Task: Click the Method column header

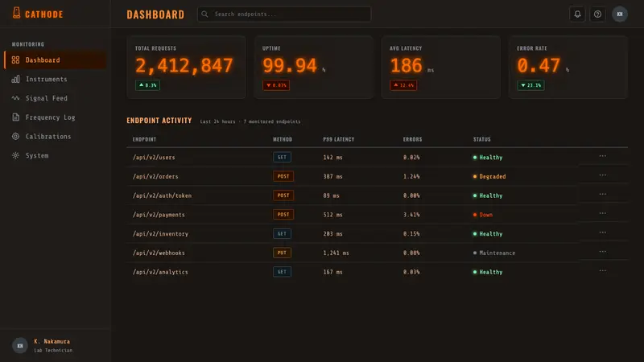Action: 283,139
